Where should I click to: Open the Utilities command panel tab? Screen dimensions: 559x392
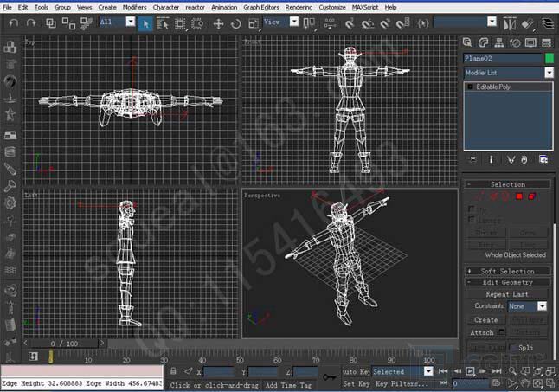547,42
